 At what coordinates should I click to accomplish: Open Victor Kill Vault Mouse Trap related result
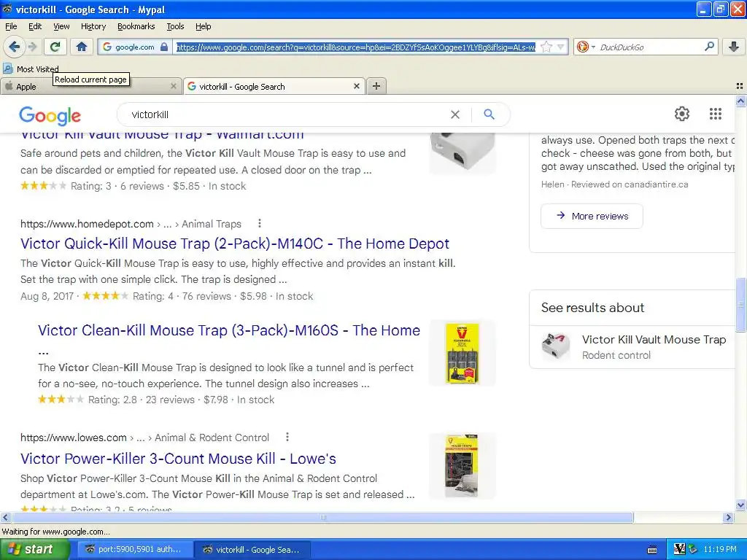point(654,340)
